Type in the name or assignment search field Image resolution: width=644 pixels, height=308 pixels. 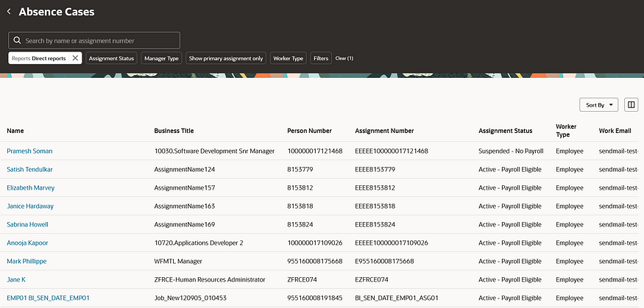pos(99,40)
